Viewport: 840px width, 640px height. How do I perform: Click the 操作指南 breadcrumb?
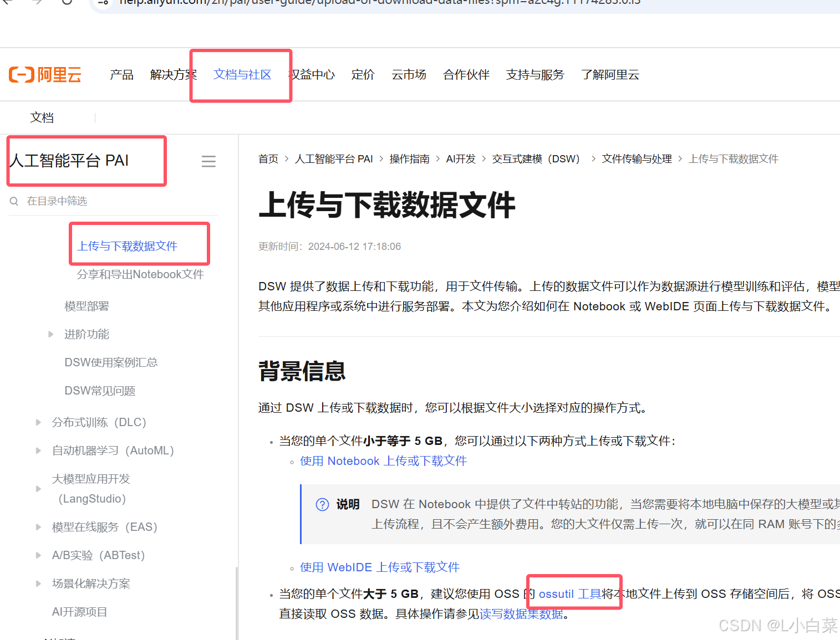(409, 159)
